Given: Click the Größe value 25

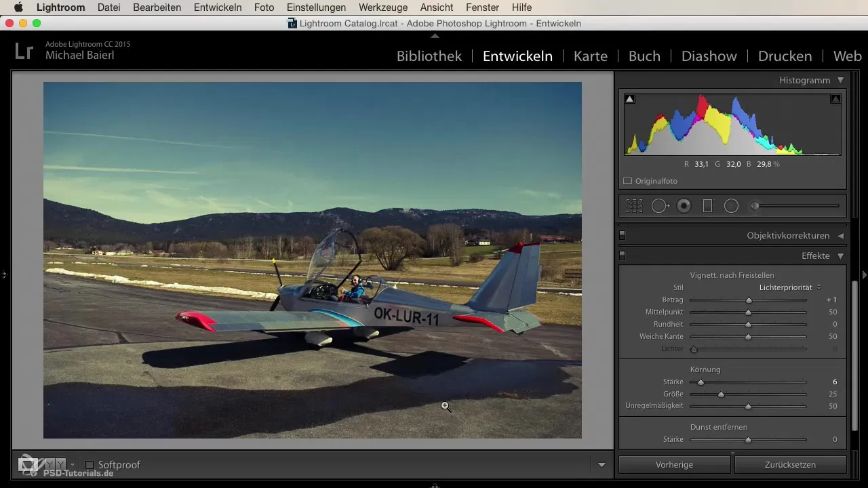Looking at the screenshot, I should [833, 394].
